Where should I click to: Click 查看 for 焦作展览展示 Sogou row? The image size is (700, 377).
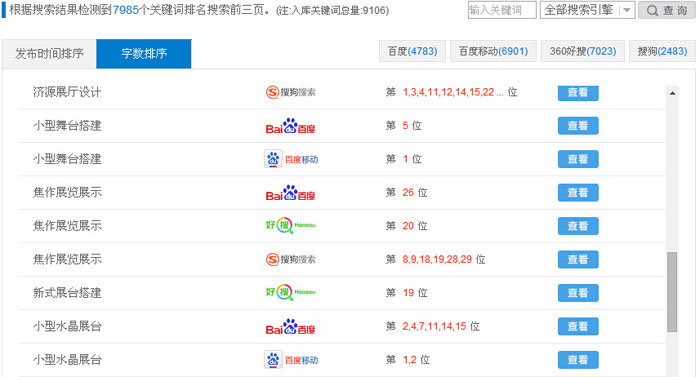(x=578, y=260)
